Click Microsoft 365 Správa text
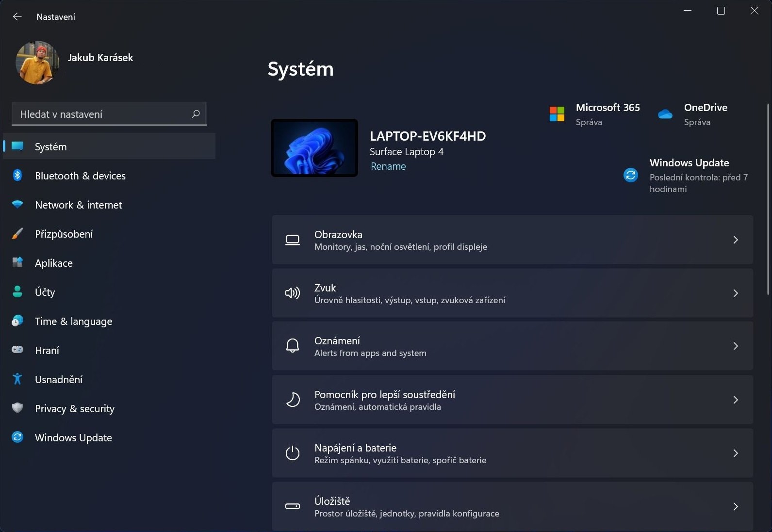The width and height of the screenshot is (772, 532). (x=589, y=122)
